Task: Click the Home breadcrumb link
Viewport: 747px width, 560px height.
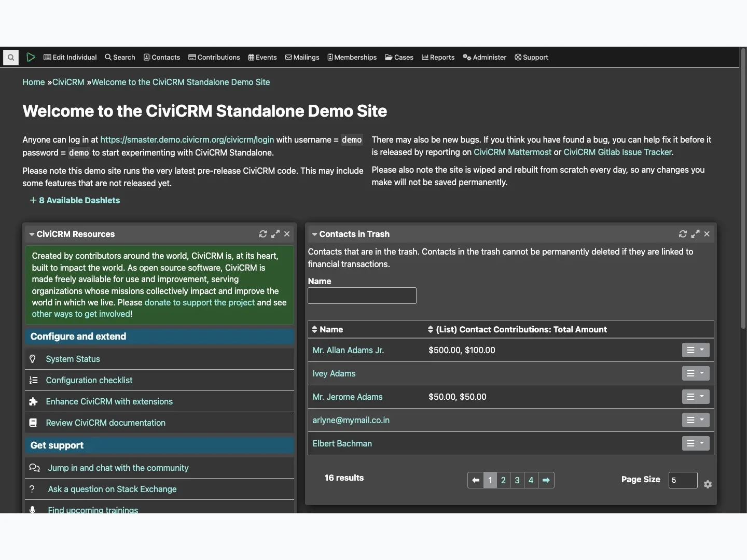Action: point(34,82)
